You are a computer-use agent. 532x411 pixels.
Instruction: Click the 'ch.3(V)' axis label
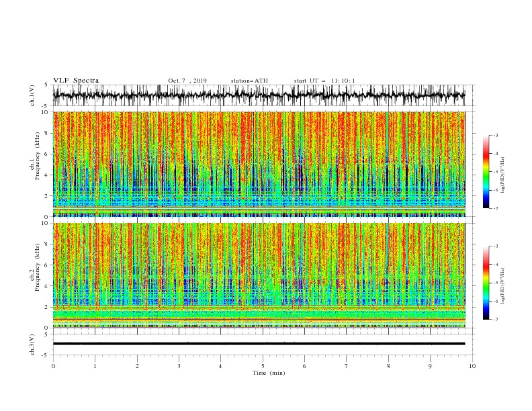(x=32, y=345)
